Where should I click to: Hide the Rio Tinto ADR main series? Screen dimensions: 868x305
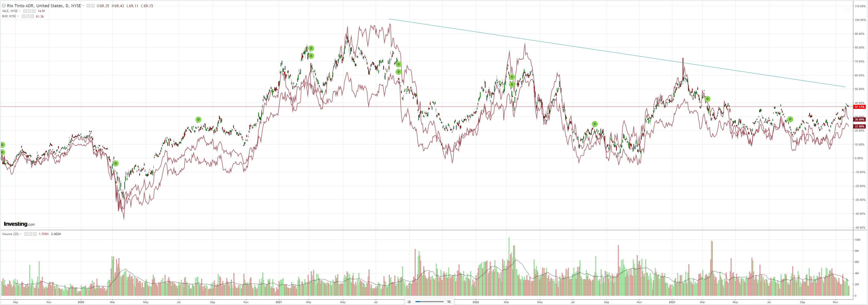tap(88, 6)
